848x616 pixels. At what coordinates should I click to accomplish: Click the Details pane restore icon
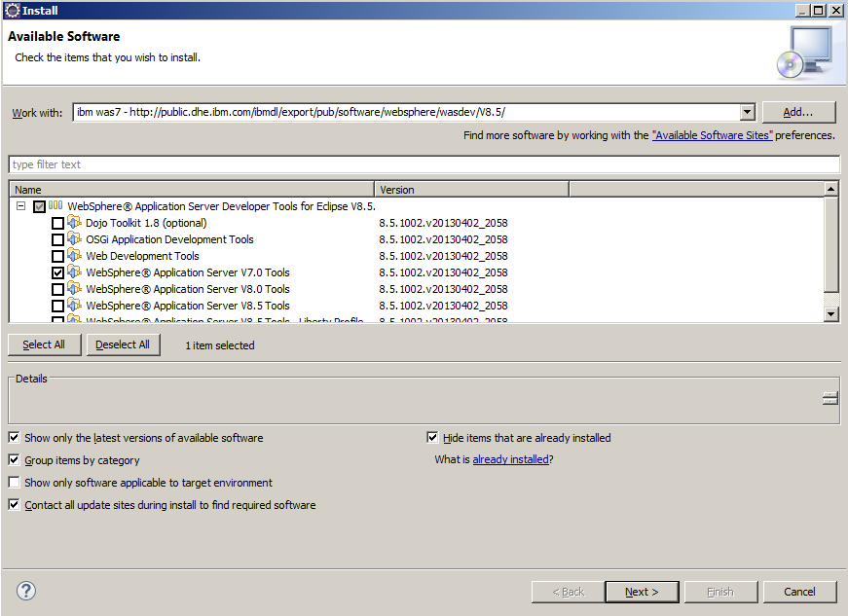tap(830, 399)
